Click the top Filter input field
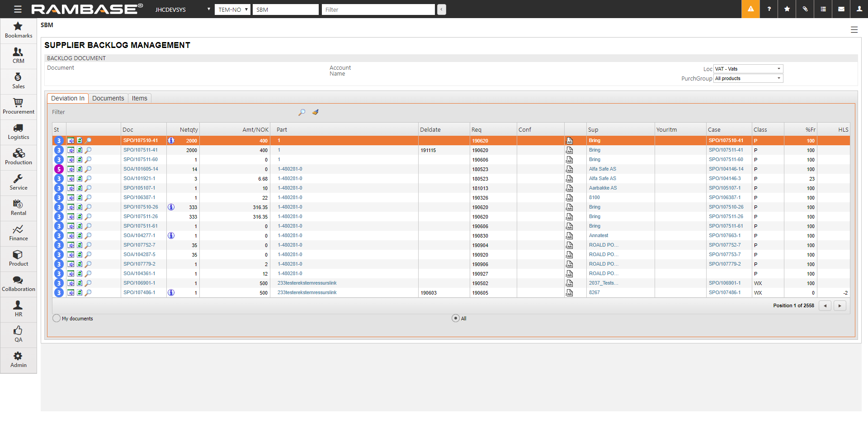Image resolution: width=868 pixels, height=424 pixels. tap(378, 10)
